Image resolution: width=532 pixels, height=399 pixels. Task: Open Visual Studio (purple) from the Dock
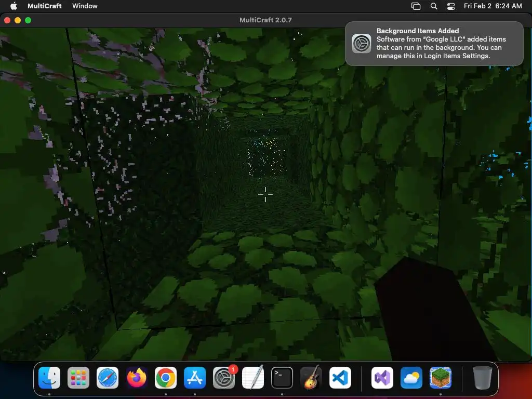(382, 378)
